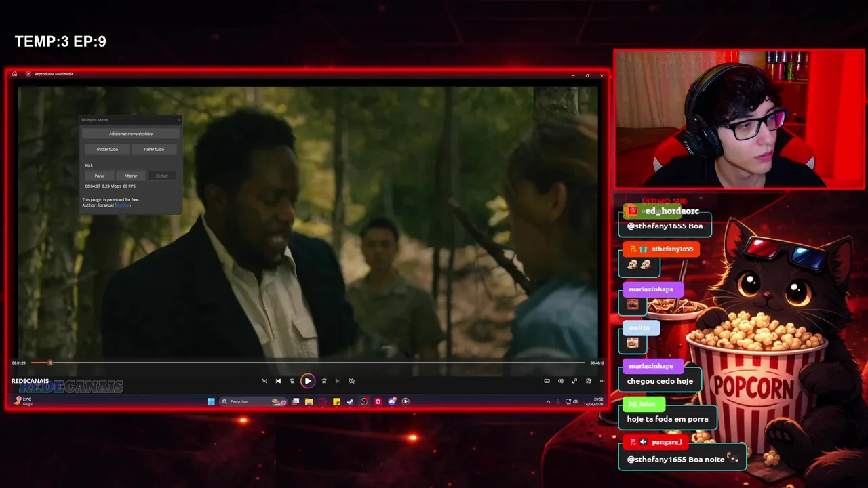Click the greyed Excluir button
The image size is (868, 488).
[x=162, y=176]
